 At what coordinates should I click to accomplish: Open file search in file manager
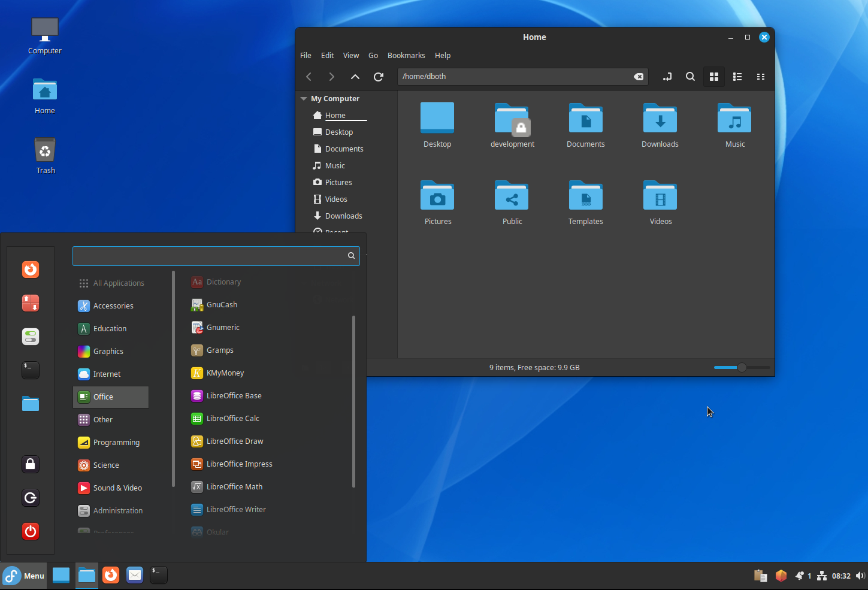pos(690,77)
